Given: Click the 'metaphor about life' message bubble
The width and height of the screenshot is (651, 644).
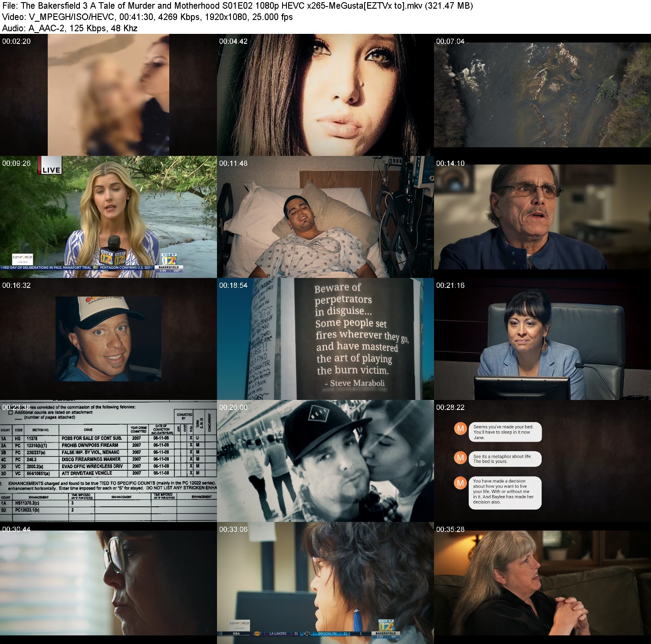Looking at the screenshot, I should (505, 459).
